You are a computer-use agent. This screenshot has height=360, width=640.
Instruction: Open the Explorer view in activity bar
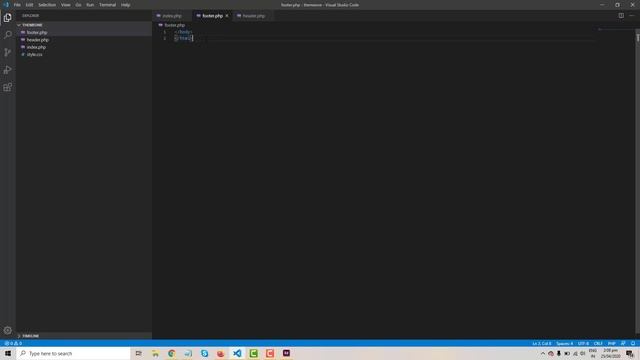[7, 18]
